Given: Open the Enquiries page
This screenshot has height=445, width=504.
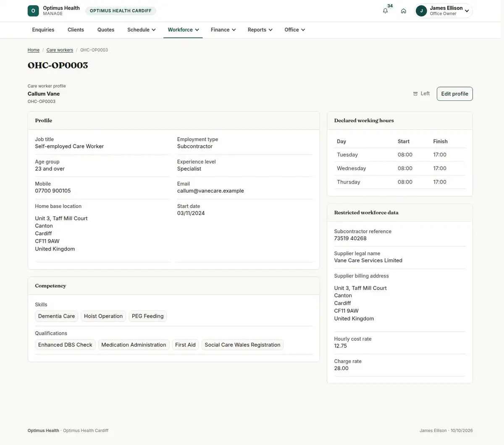Looking at the screenshot, I should [43, 30].
